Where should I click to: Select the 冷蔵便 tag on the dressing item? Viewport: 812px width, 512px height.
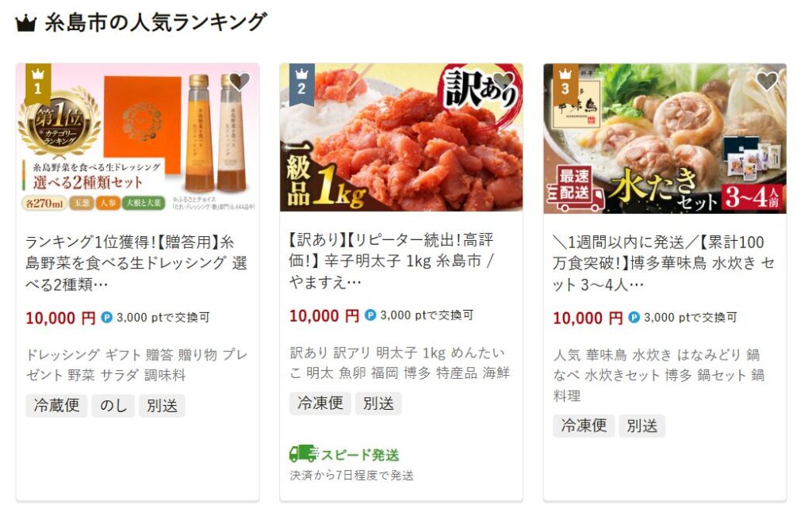point(56,405)
